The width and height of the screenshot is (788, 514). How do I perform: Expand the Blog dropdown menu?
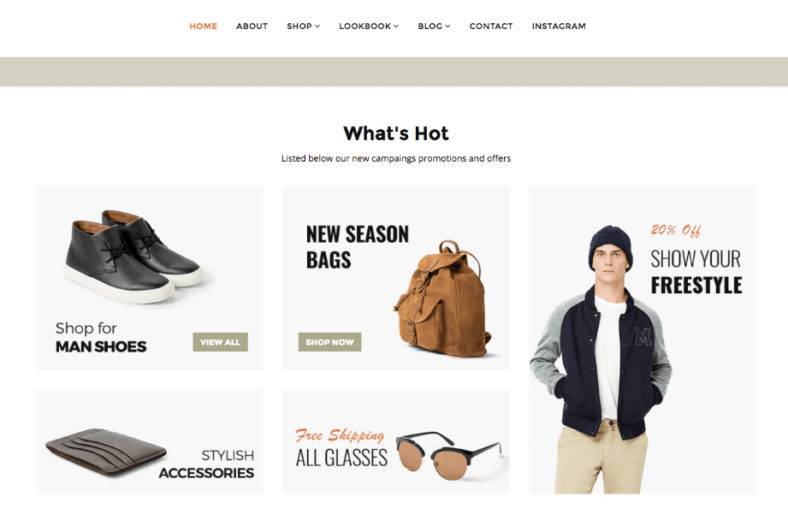pos(434,26)
